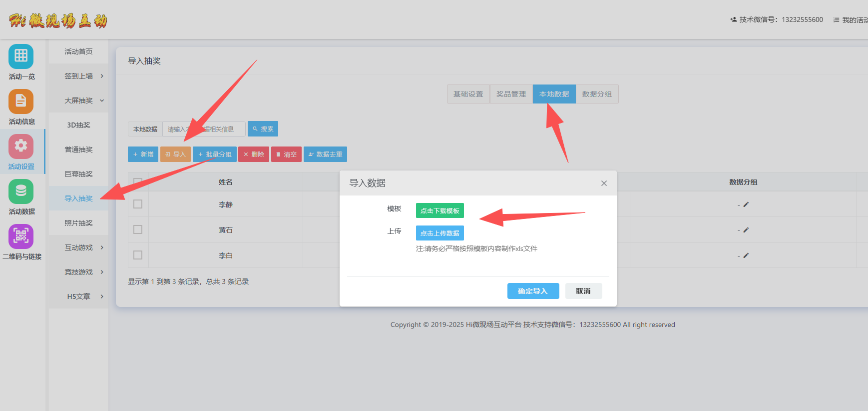Close the 导入数据 dialog
This screenshot has height=411, width=868.
pos(604,183)
